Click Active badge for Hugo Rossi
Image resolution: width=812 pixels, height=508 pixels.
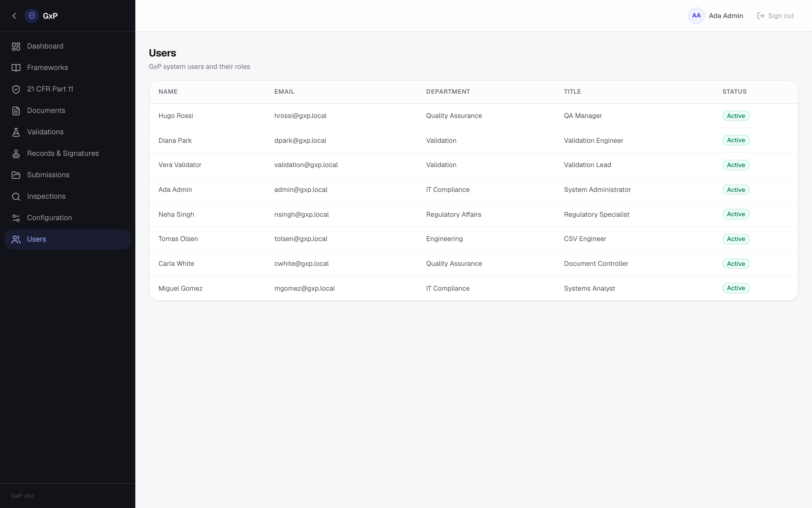tap(736, 116)
